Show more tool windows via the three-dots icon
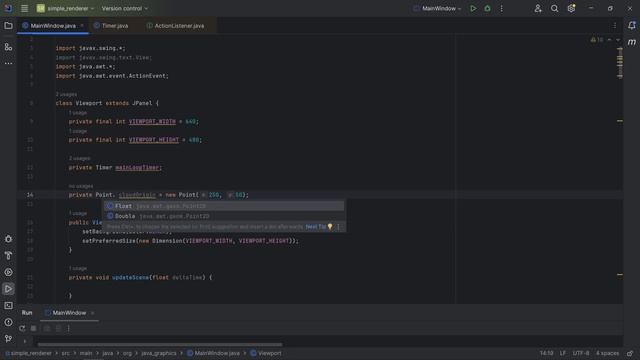Viewport: 640px width, 360px height. point(8,63)
